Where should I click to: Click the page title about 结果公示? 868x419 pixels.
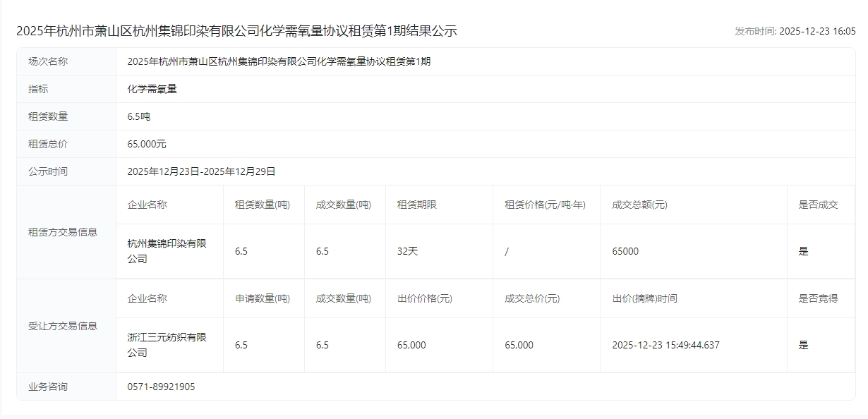tap(236, 31)
